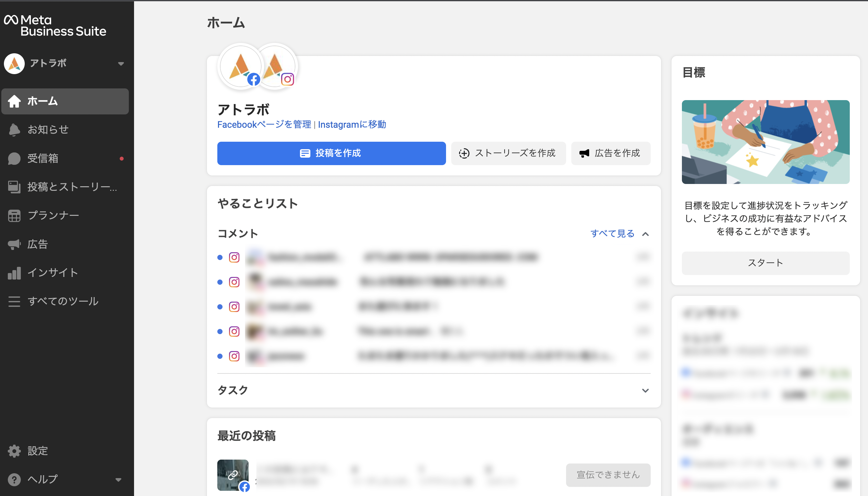
Task: Follow Facebookページを管理 link
Action: (x=264, y=125)
